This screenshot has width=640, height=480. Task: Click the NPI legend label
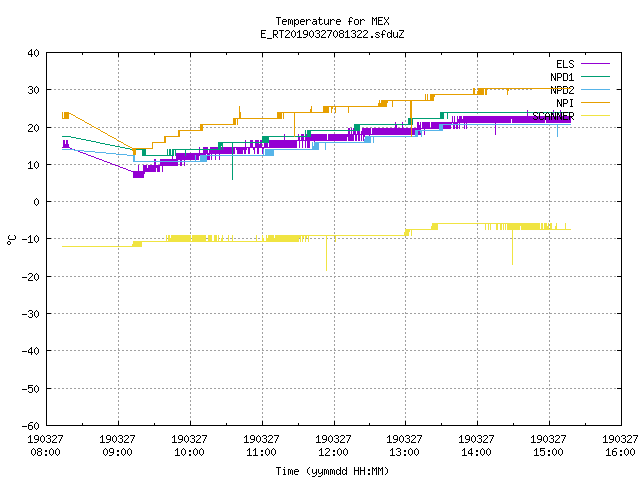[565, 103]
